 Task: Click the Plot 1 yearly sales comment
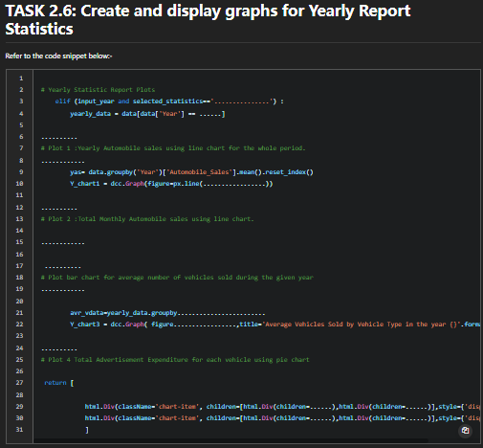173,148
